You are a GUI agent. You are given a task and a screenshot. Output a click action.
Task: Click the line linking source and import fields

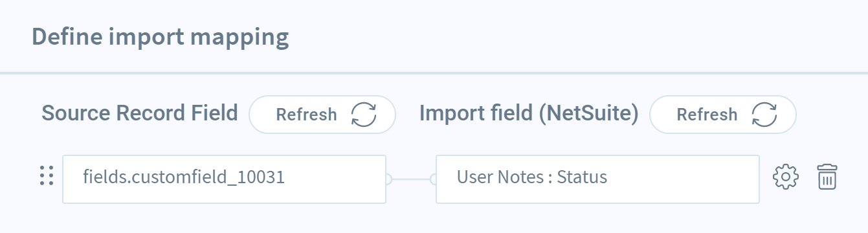tap(411, 179)
